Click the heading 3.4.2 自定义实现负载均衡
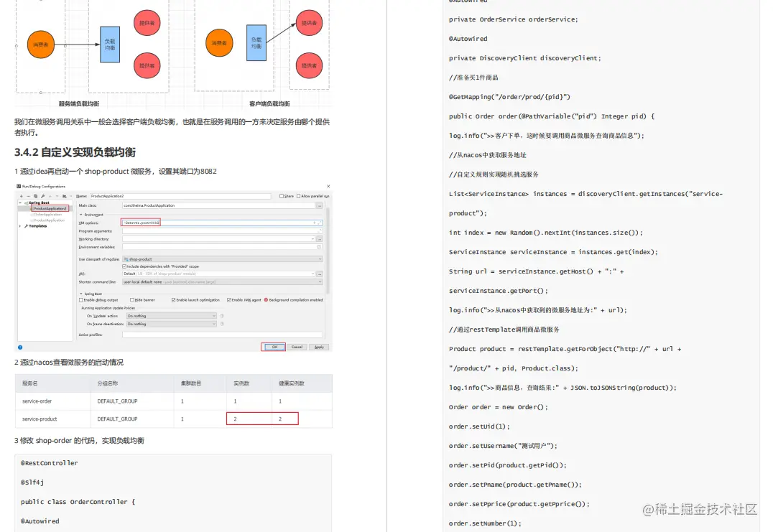The image size is (773, 532). tap(75, 152)
